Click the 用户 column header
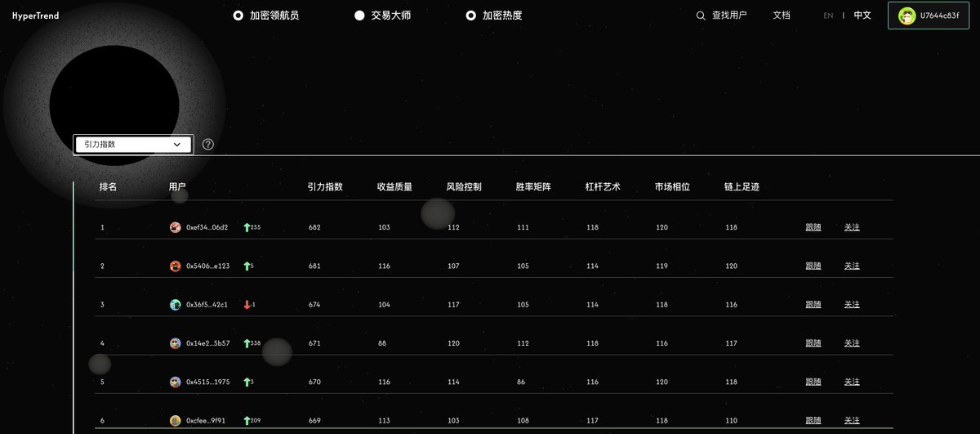980x434 pixels. pos(177,187)
